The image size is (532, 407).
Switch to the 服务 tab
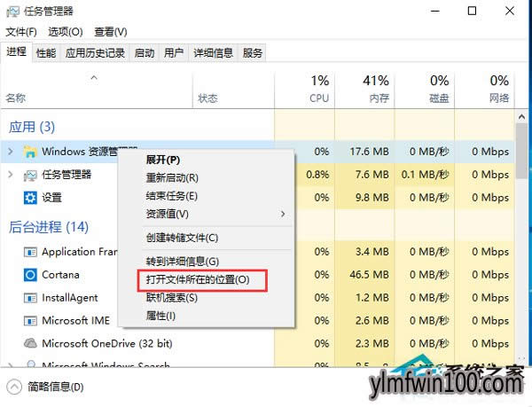pos(252,53)
